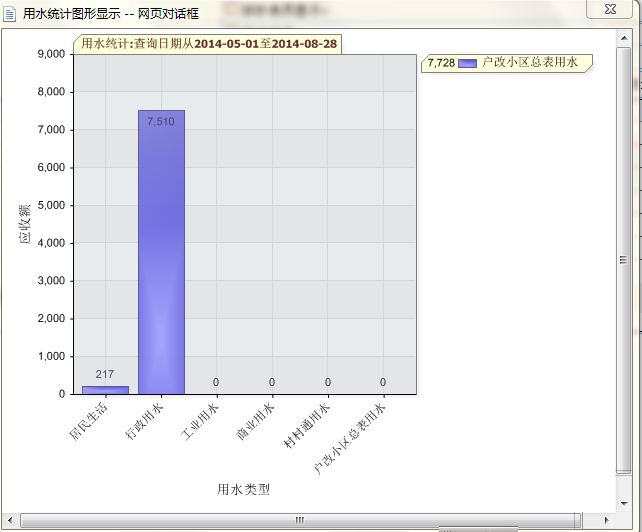Click the horizontal scrollbar right arrow
Image resolution: width=642 pixels, height=532 pixels.
click(x=608, y=520)
